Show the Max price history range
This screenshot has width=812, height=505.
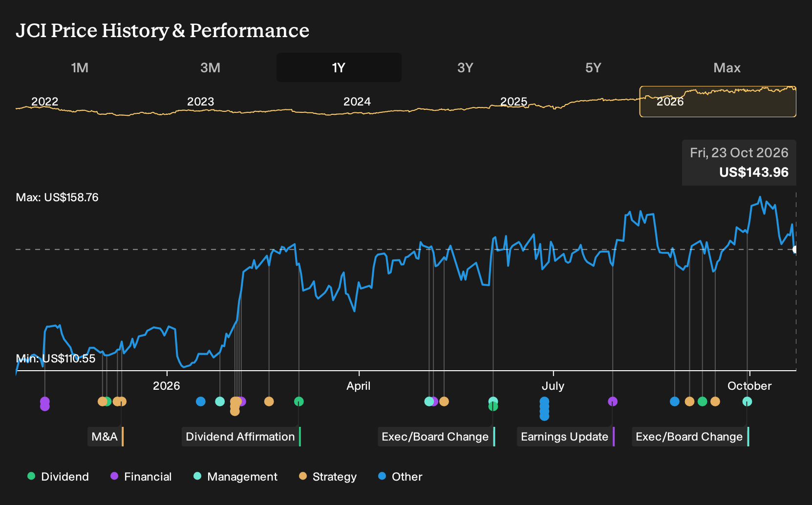pyautogui.click(x=727, y=67)
